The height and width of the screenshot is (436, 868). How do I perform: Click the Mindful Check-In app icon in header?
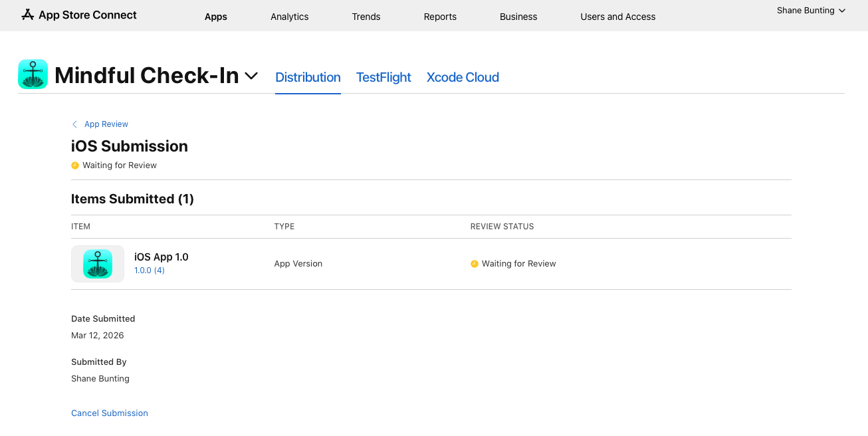pyautogui.click(x=33, y=74)
